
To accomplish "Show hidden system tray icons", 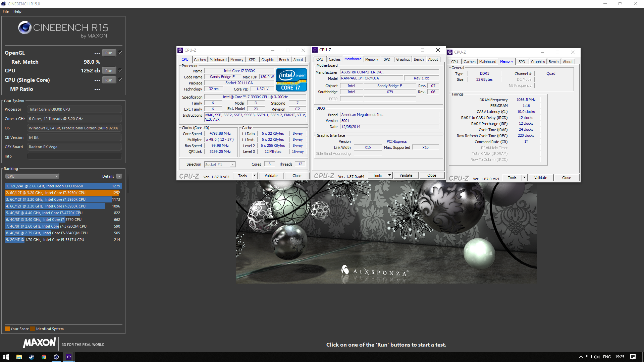I will pyautogui.click(x=581, y=357).
